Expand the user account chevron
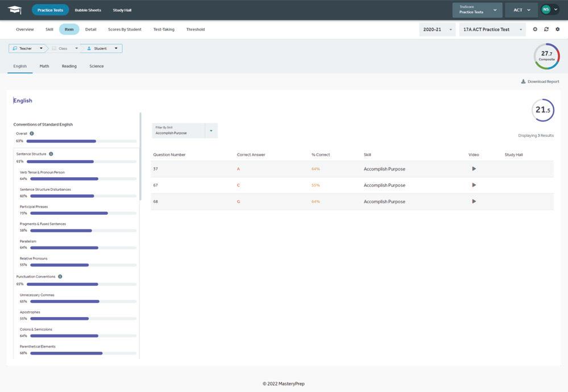The width and height of the screenshot is (568, 392). [555, 10]
